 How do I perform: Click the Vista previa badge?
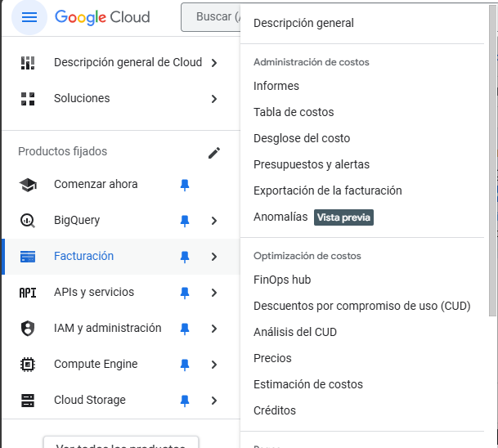tap(343, 217)
